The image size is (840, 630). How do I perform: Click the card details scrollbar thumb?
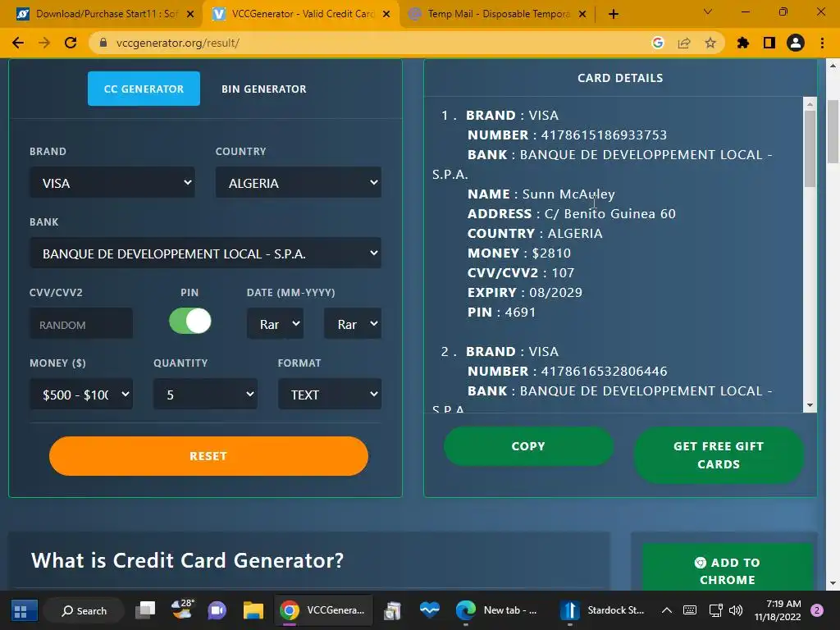click(x=810, y=148)
